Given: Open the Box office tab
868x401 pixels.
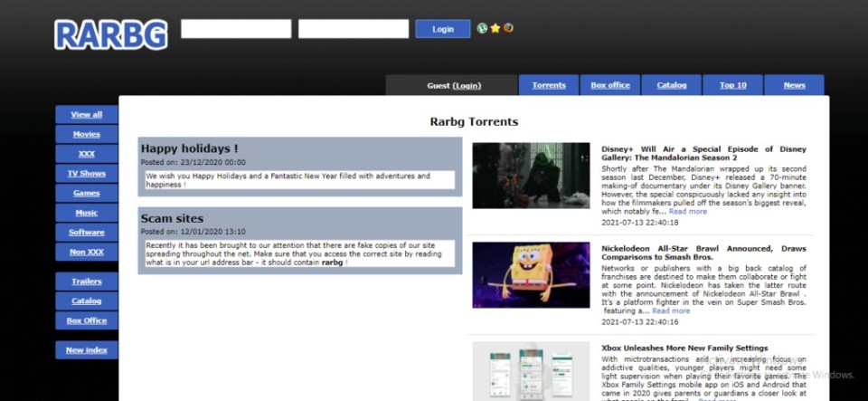Looking at the screenshot, I should point(610,85).
